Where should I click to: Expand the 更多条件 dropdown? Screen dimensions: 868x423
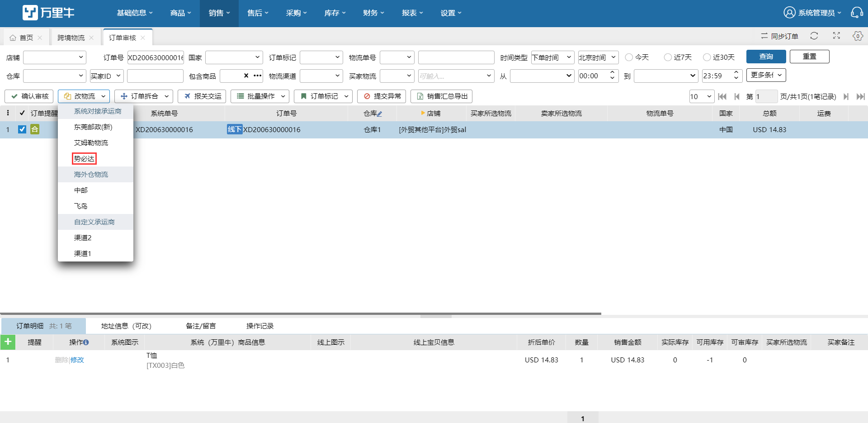point(766,75)
